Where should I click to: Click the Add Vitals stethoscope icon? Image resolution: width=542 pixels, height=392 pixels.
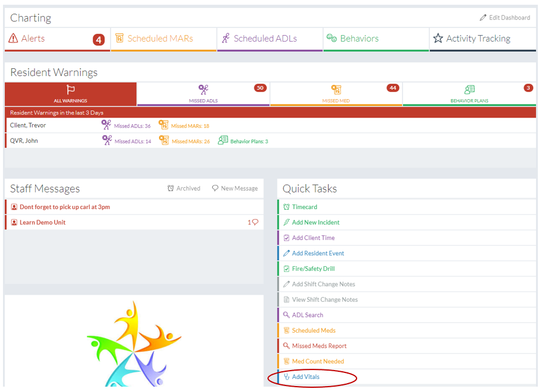tap(286, 377)
